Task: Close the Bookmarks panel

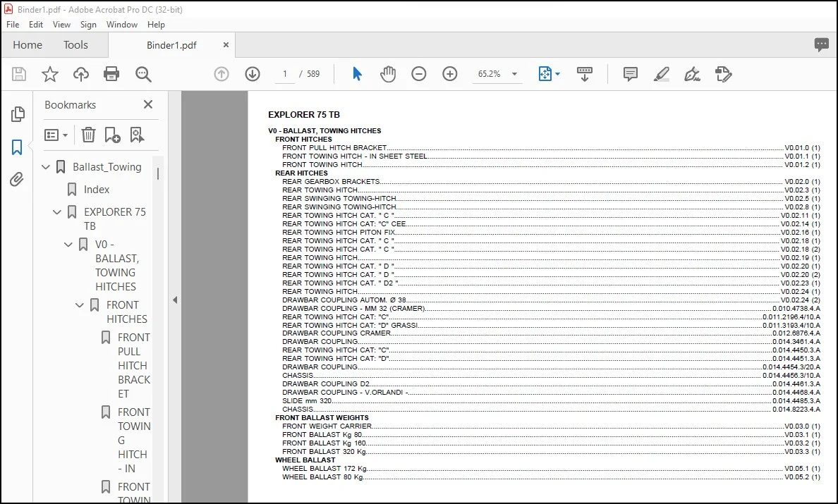Action: coord(148,104)
